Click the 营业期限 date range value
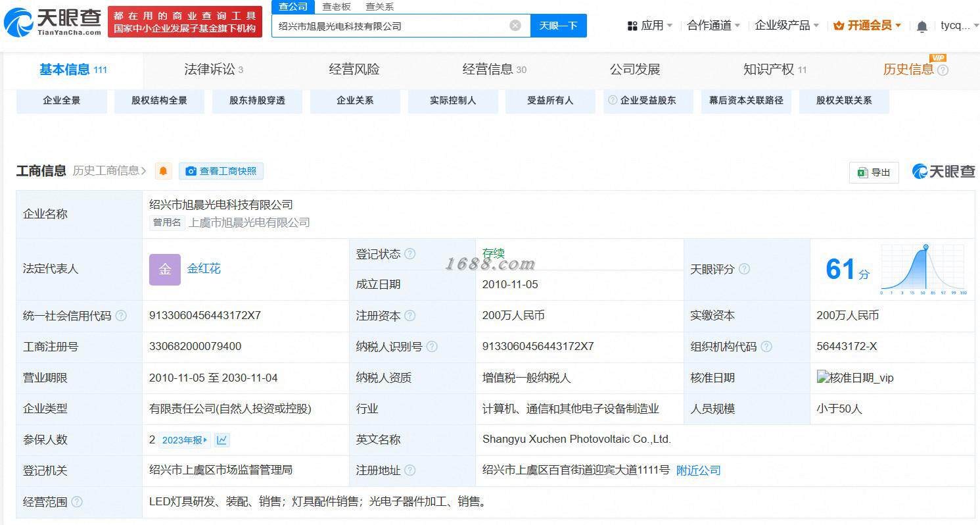This screenshot has width=980, height=525. 214,378
